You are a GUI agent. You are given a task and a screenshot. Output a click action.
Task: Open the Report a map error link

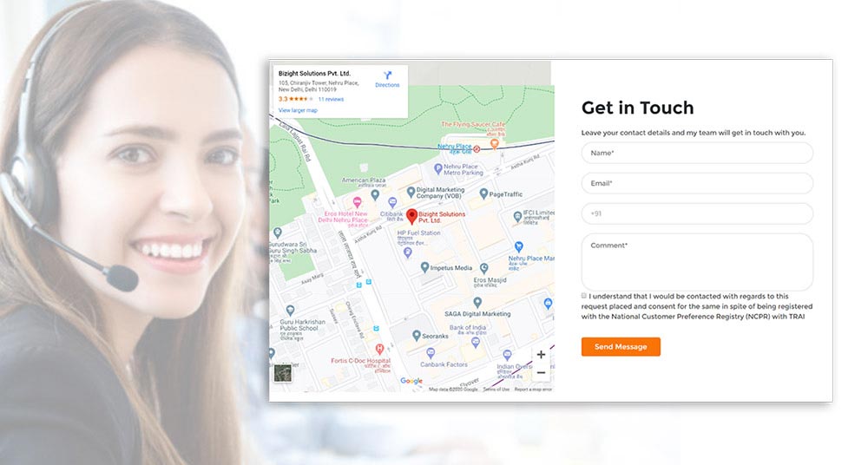533,390
